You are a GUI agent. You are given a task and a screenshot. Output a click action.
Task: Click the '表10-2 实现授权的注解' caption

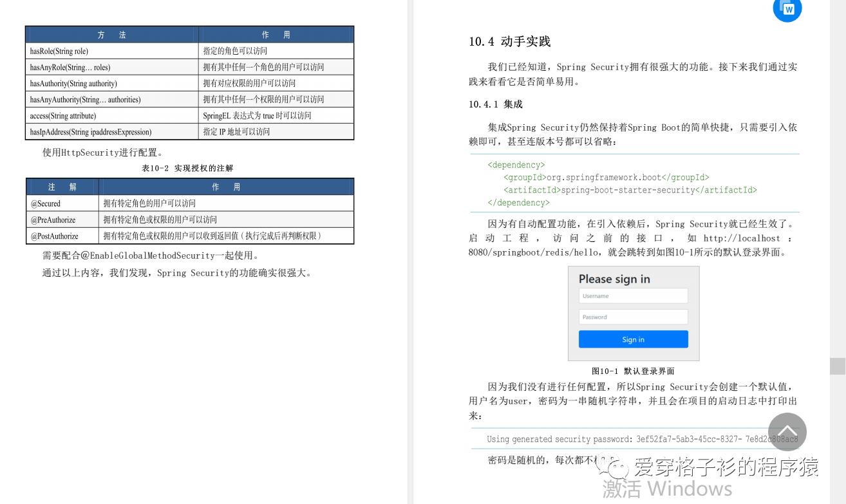[x=187, y=168]
